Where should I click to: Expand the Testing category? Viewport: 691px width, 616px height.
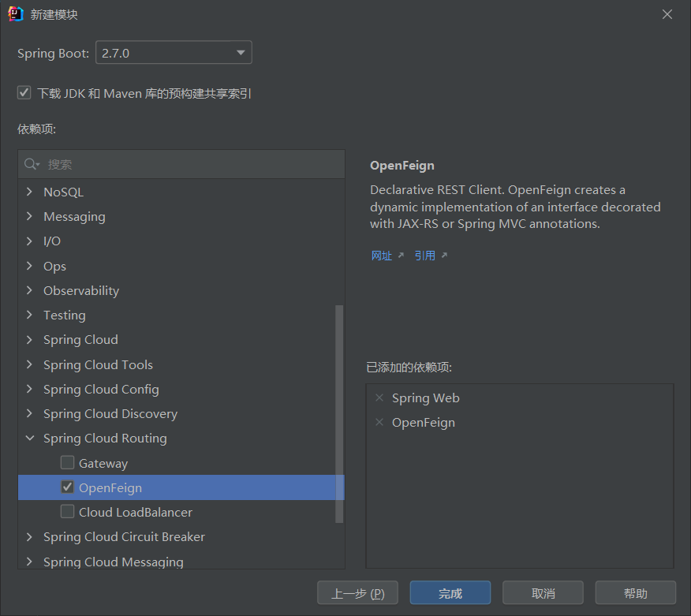click(29, 315)
